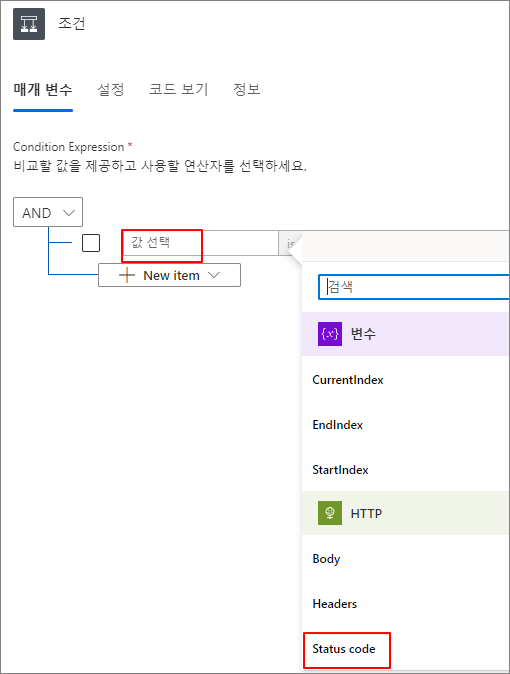The image size is (510, 674).
Task: Click the 조건 condition action icon
Action: [29, 24]
